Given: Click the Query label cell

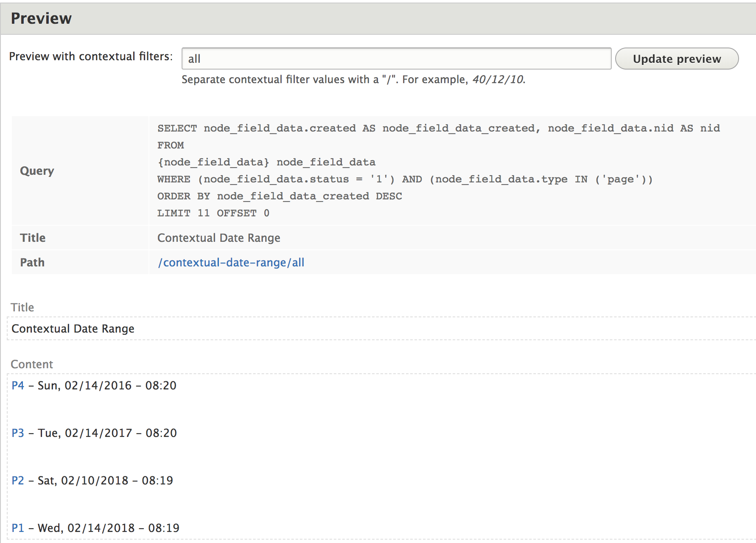Looking at the screenshot, I should (36, 171).
